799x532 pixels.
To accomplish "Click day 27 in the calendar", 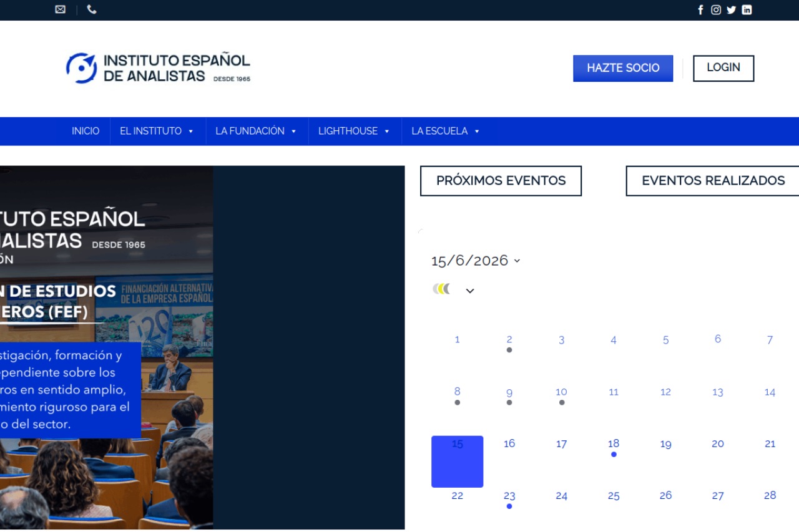I will (x=718, y=496).
